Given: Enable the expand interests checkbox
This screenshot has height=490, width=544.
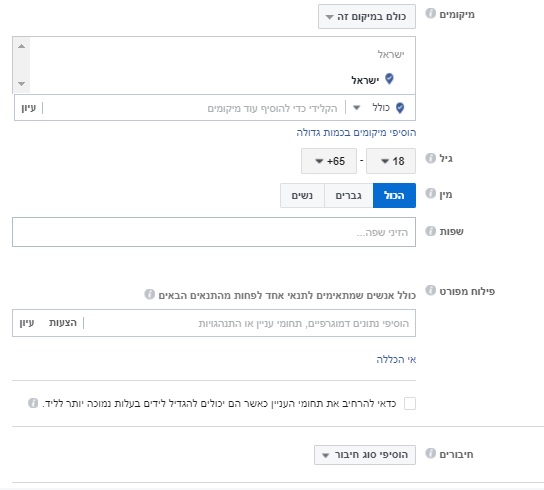Looking at the screenshot, I should click(410, 404).
